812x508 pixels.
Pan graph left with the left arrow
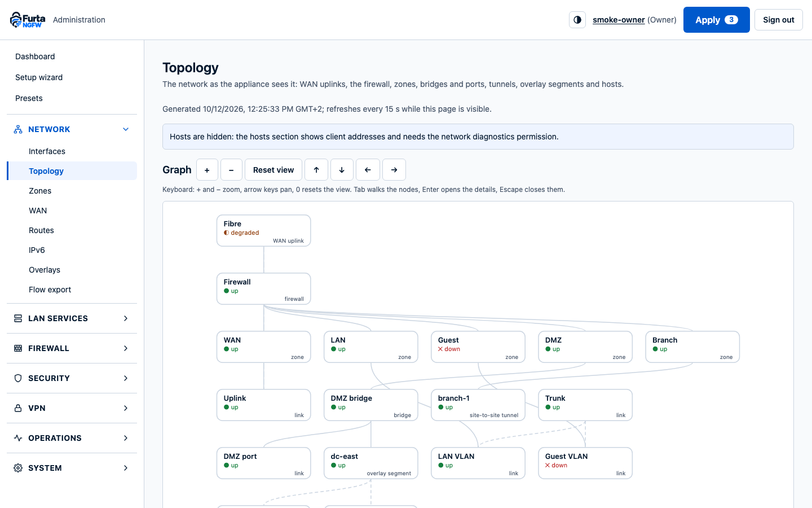(368, 170)
